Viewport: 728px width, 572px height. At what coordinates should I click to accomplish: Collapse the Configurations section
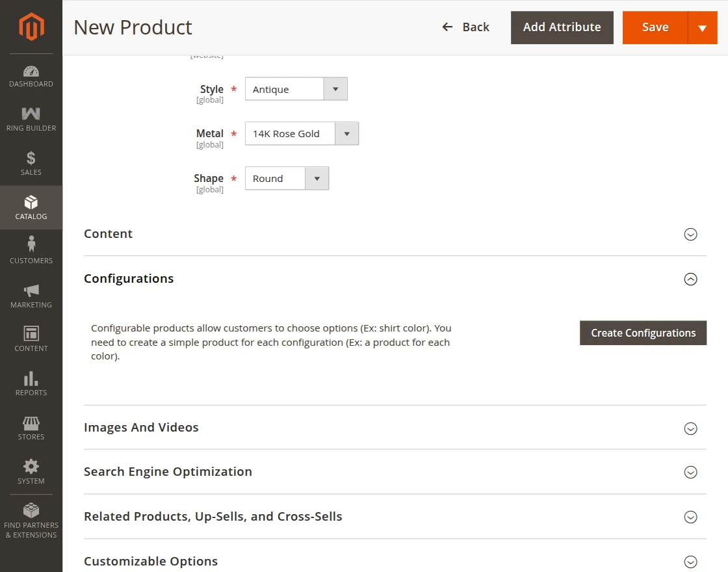coord(690,279)
